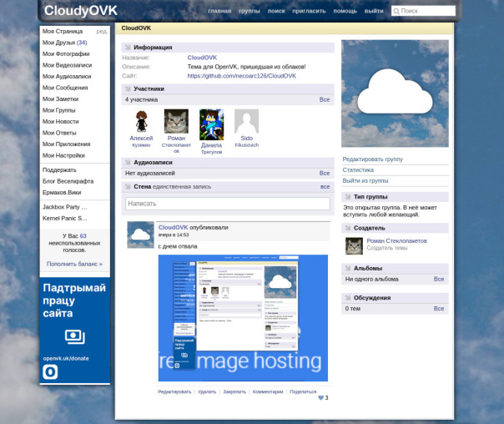The width and height of the screenshot is (504, 424).
Task: Collapse the Информация section arrow icon
Action: pos(128,48)
